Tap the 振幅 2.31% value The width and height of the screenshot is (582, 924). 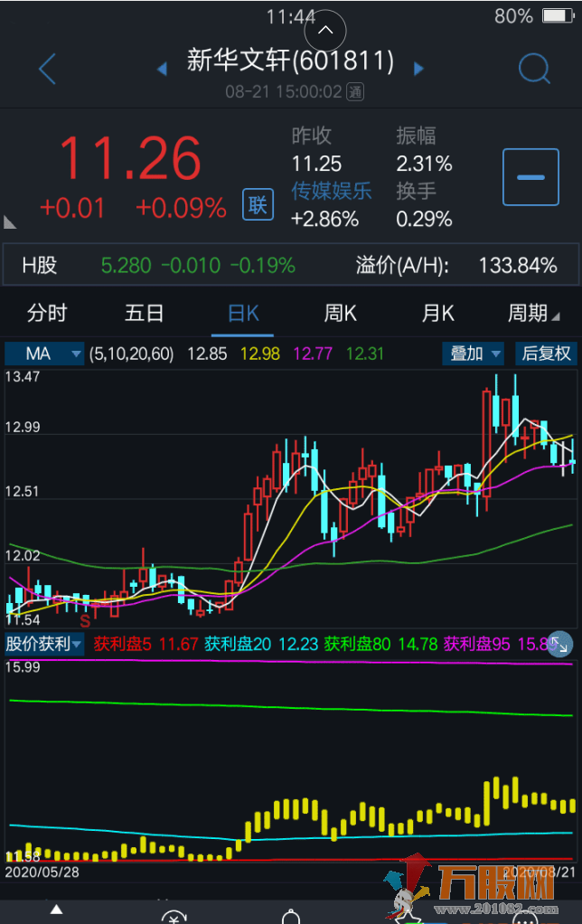coord(424,164)
